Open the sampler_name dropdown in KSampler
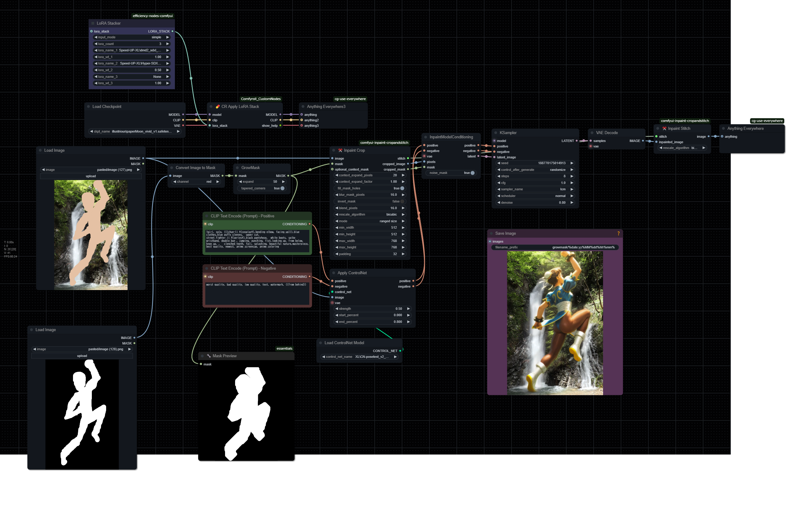This screenshot has height=505, width=812. coord(535,189)
